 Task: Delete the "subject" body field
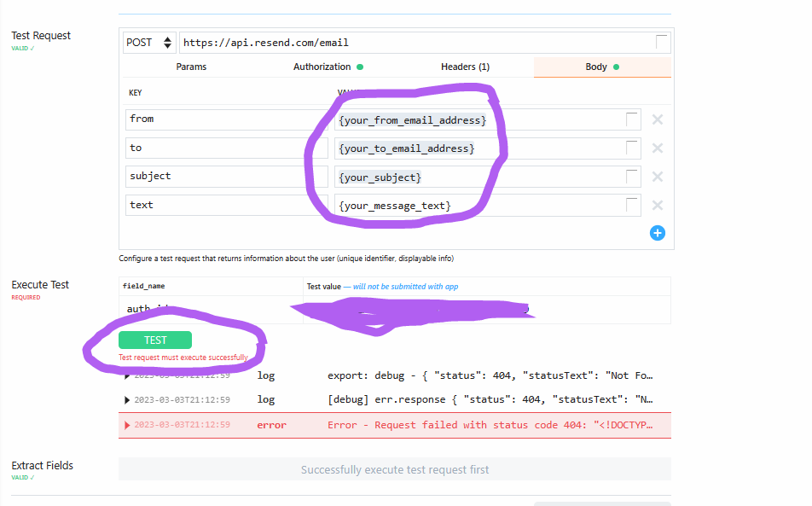[657, 176]
